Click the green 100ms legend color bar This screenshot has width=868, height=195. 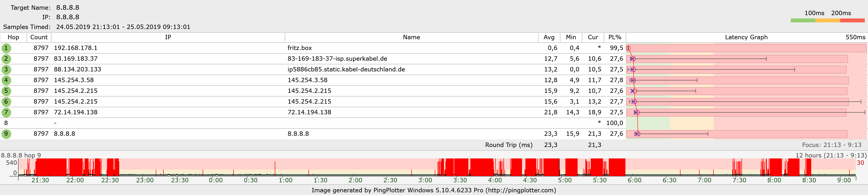tap(803, 20)
